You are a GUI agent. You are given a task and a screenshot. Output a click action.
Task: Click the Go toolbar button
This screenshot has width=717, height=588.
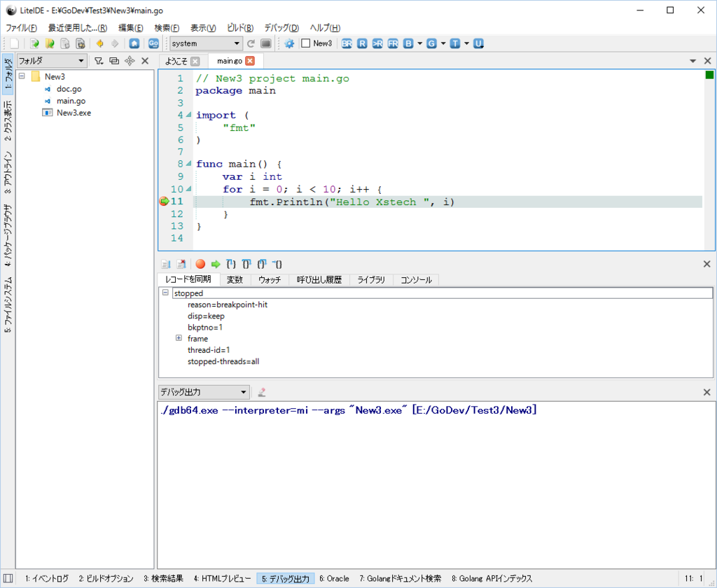(x=153, y=43)
